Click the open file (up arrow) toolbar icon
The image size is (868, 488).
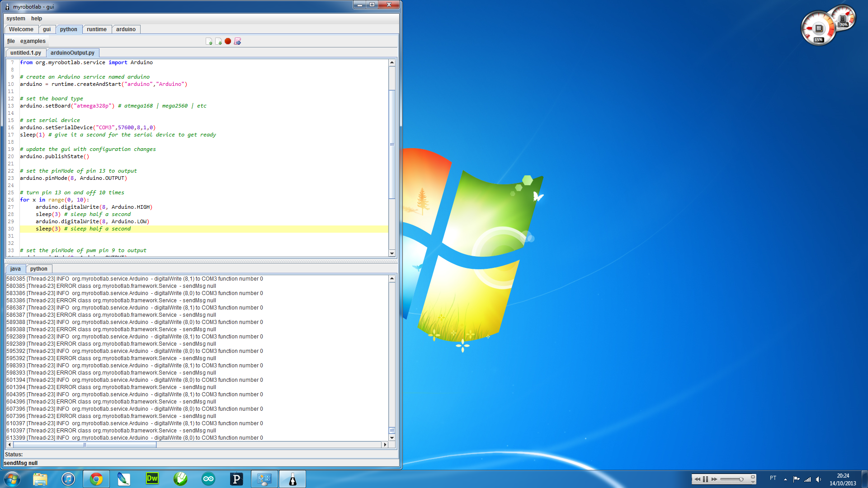pos(209,41)
